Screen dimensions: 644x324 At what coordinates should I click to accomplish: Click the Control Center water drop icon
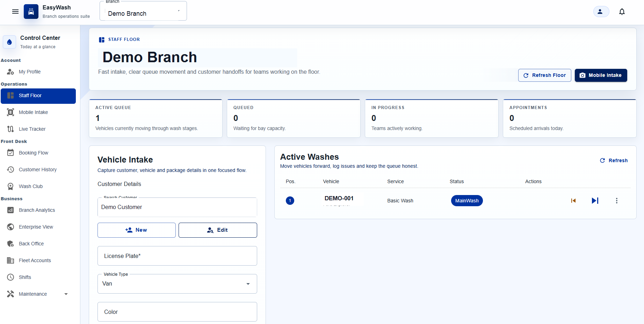click(x=9, y=42)
